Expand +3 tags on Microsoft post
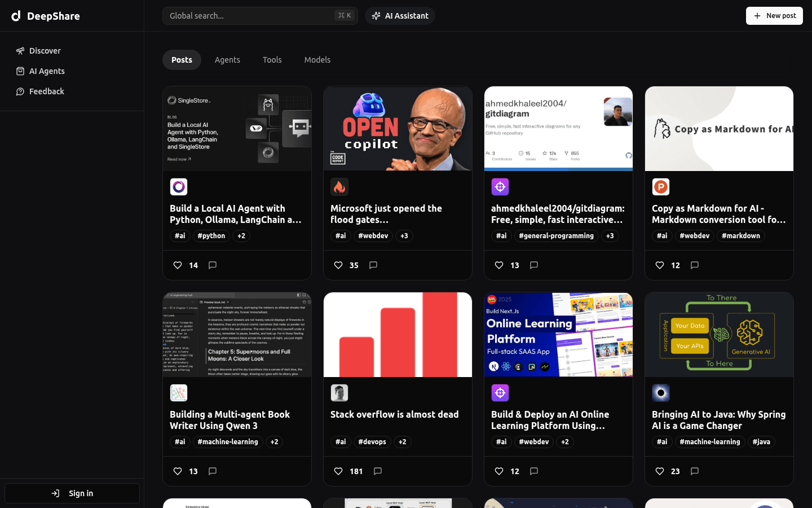This screenshot has width=812, height=508. click(404, 236)
